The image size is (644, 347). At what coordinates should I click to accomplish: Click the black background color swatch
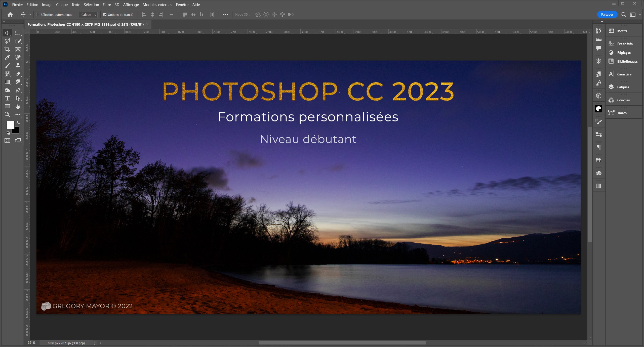16,131
